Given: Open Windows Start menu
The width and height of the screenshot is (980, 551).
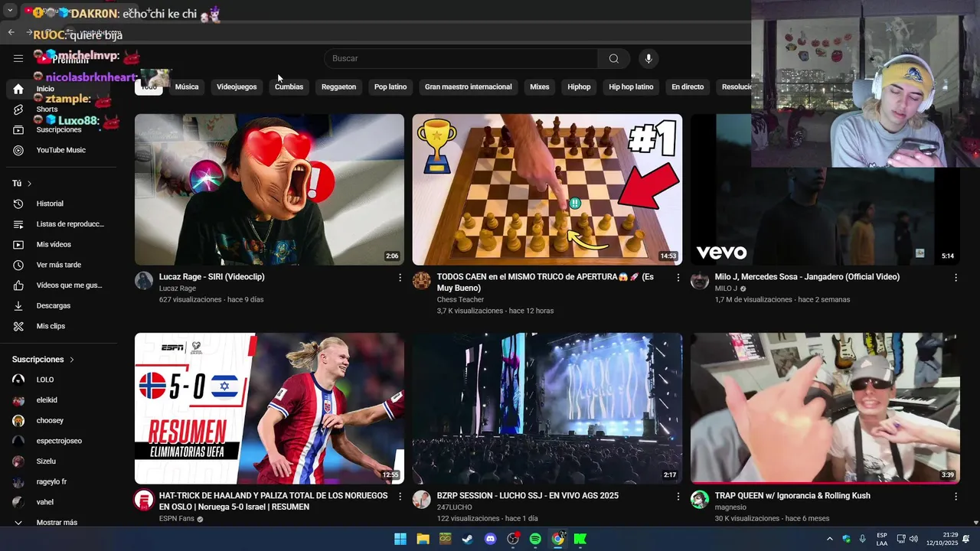Looking at the screenshot, I should coord(400,539).
